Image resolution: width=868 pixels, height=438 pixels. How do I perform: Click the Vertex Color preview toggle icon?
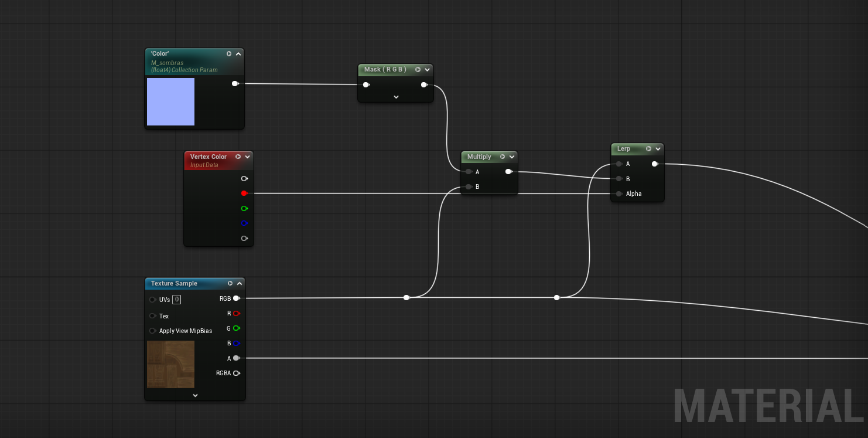[238, 157]
